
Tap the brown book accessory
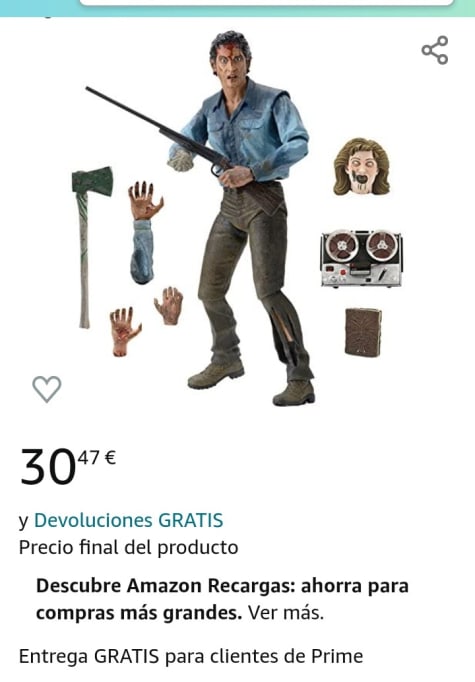point(363,332)
